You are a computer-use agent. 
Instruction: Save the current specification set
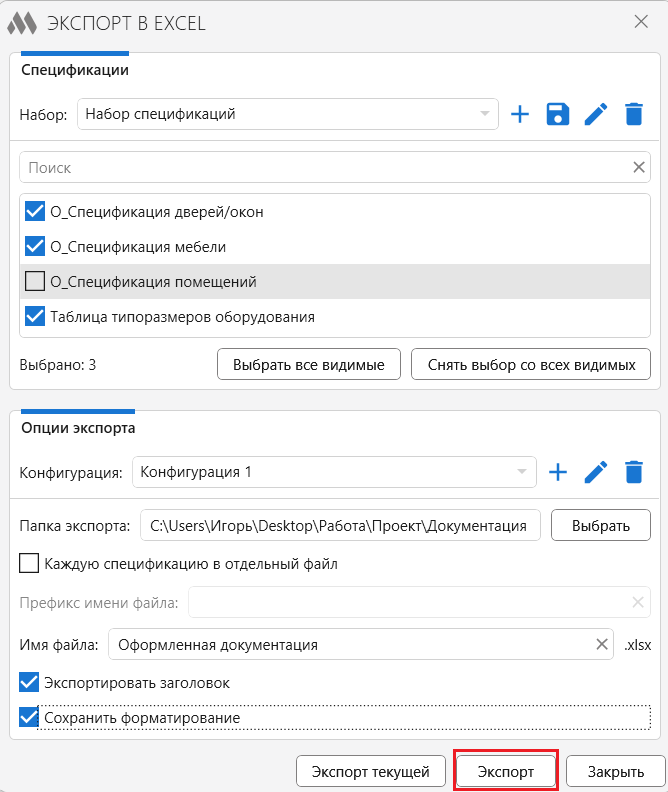pos(557,114)
